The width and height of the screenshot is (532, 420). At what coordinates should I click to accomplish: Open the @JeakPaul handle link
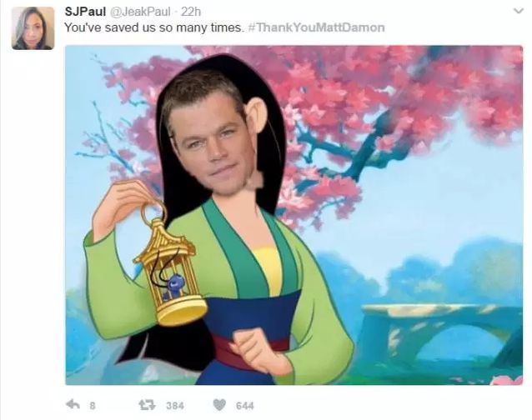click(x=140, y=12)
